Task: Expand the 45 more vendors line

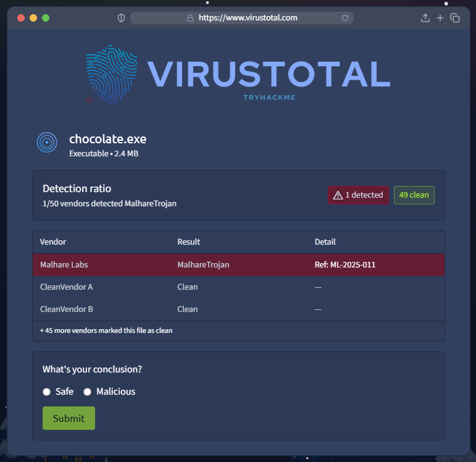Action: [106, 330]
